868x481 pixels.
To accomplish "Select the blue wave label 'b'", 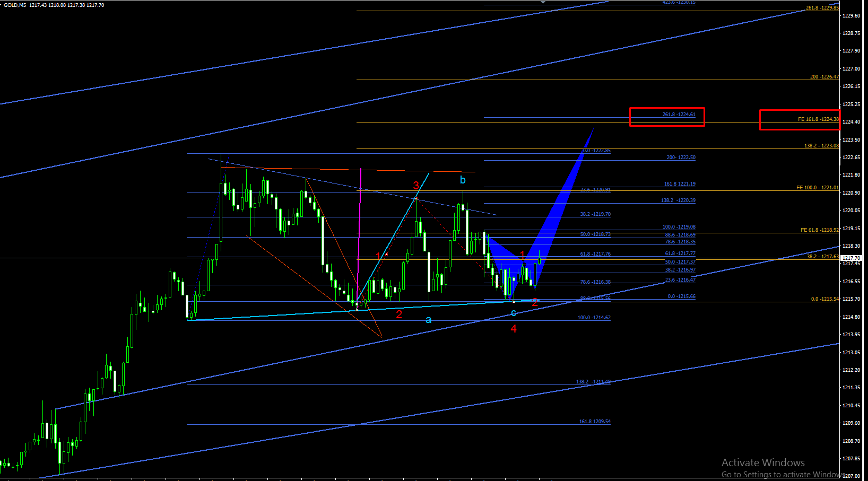I will click(463, 180).
